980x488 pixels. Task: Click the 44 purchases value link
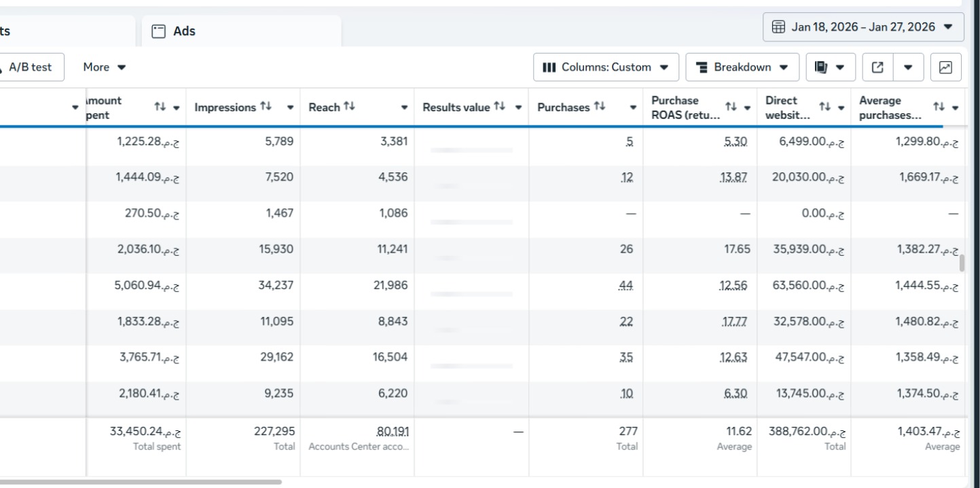(625, 286)
